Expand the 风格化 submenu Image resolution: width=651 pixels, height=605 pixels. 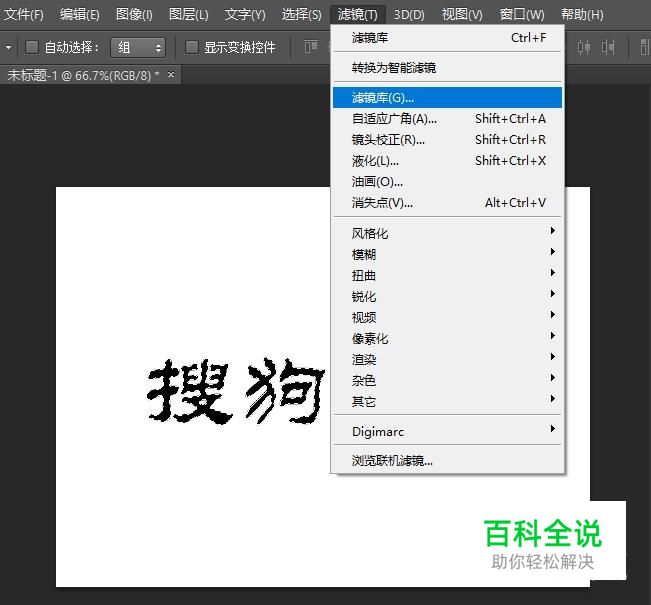(448, 233)
